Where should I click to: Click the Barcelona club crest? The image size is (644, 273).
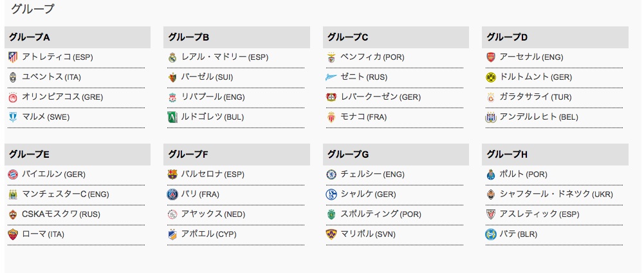(x=172, y=174)
